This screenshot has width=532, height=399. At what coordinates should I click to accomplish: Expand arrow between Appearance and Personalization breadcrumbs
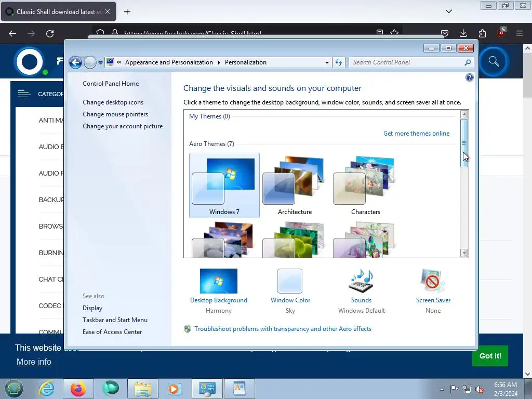[219, 62]
